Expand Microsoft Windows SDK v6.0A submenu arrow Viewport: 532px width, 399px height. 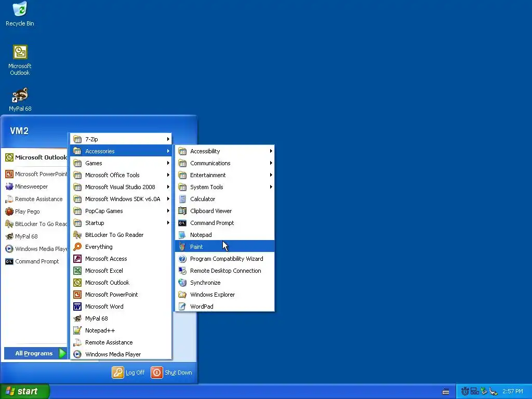click(168, 199)
